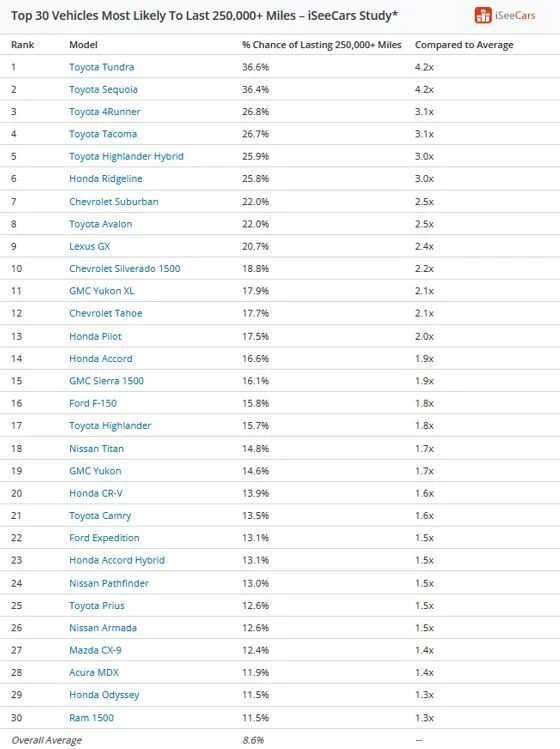Open the Toyota Tundra model link
Screen dimensions: 560x749
click(101, 67)
